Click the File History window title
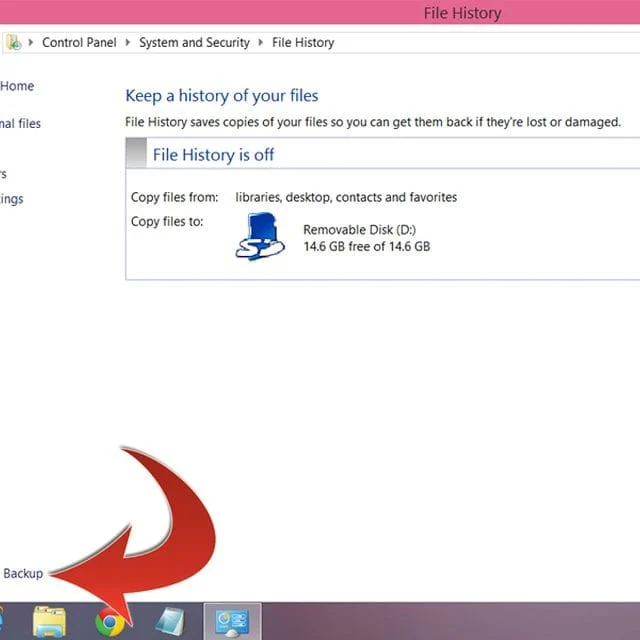Screen dimensions: 640x640 coord(462,13)
